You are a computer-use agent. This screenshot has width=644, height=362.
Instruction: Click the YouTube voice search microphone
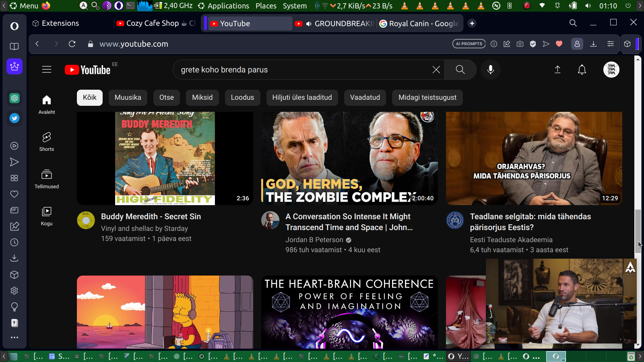(490, 70)
